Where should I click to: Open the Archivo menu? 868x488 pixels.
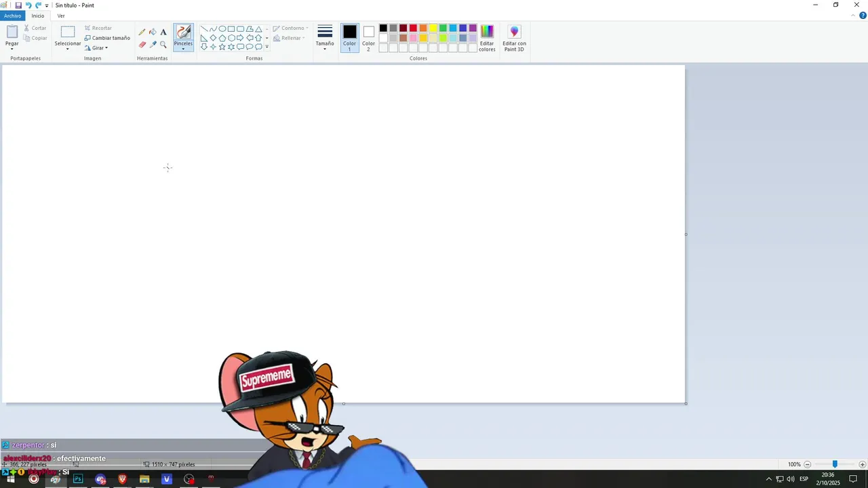[x=12, y=16]
